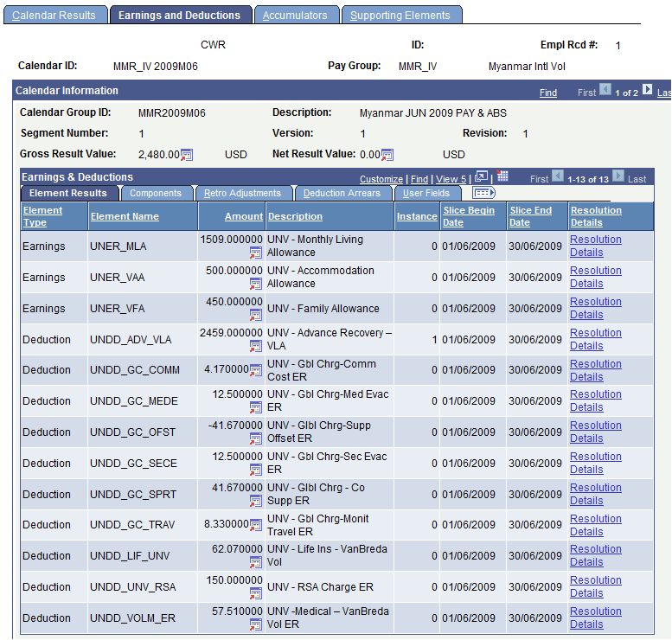
Task: Open amount detail icon for UNER_MLA row
Action: coord(256,253)
